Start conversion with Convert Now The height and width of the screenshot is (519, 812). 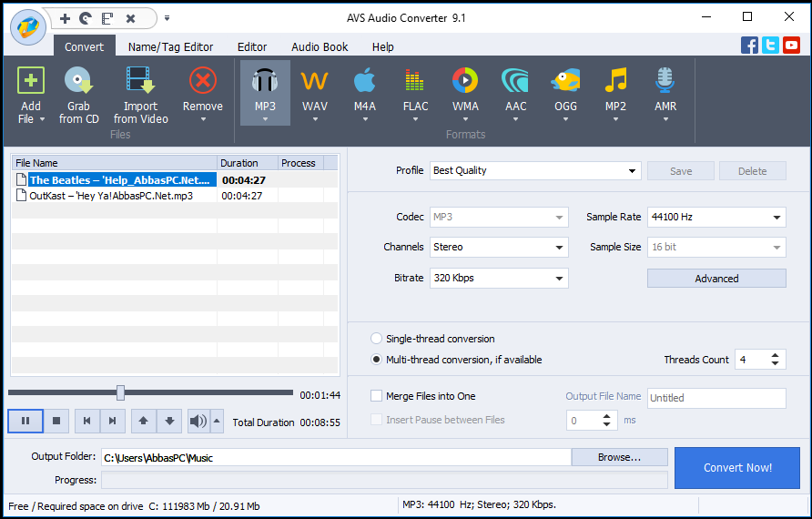pyautogui.click(x=737, y=468)
